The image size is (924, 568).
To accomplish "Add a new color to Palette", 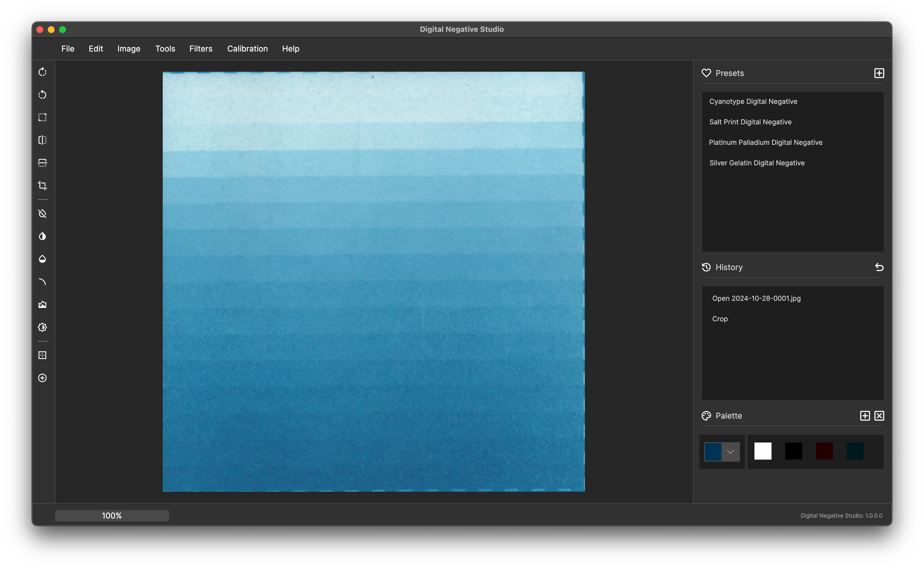I will (865, 415).
